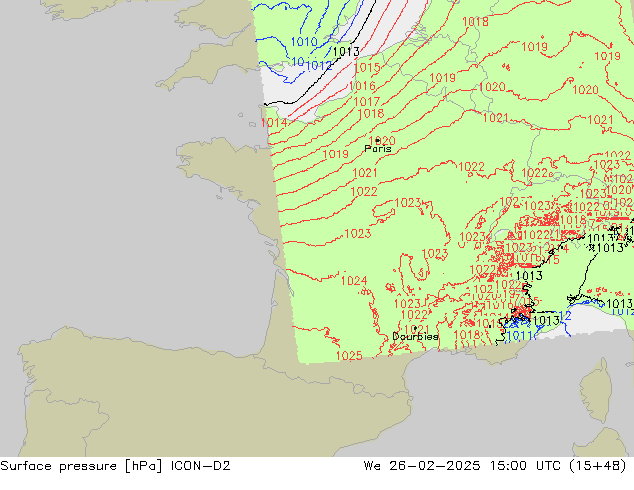The height and width of the screenshot is (490, 634).
Task: Click the 1024 isobar label
Action: [x=354, y=281]
